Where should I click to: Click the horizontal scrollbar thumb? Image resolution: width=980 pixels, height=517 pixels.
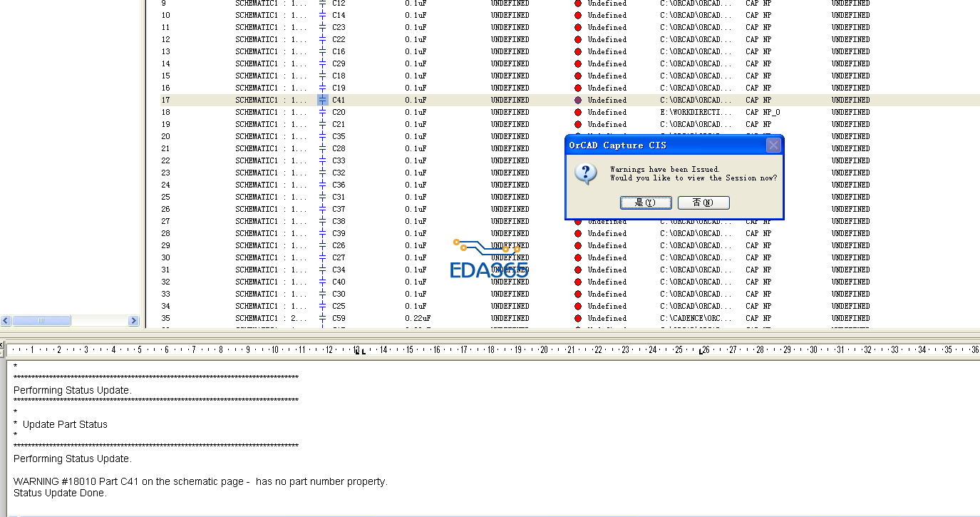[41, 321]
